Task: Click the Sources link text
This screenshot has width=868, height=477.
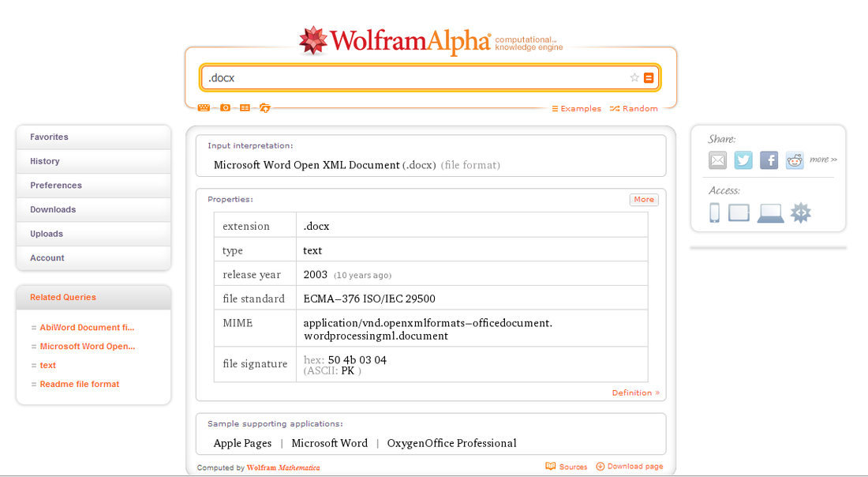Action: pyautogui.click(x=573, y=467)
